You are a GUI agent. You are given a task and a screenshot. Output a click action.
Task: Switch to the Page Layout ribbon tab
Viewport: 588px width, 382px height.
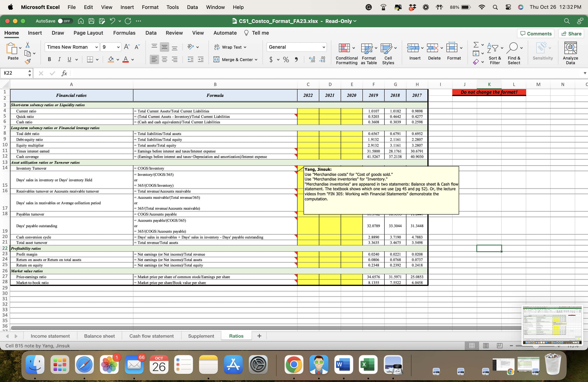88,33
